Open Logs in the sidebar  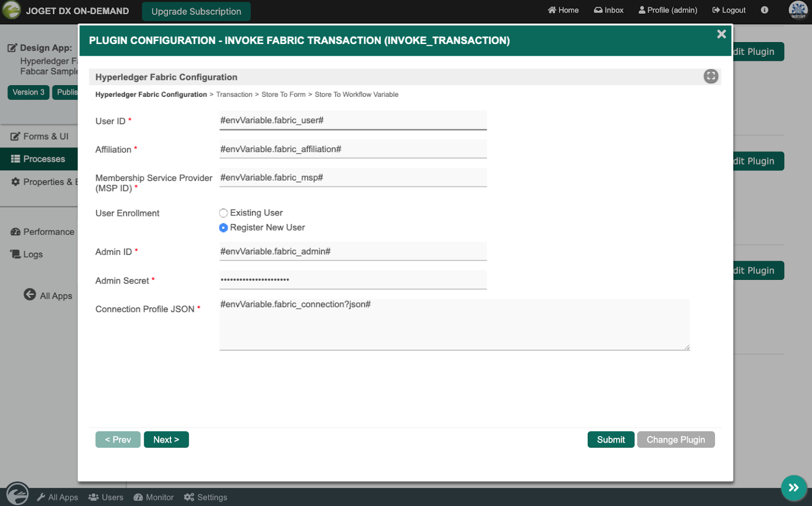27,255
